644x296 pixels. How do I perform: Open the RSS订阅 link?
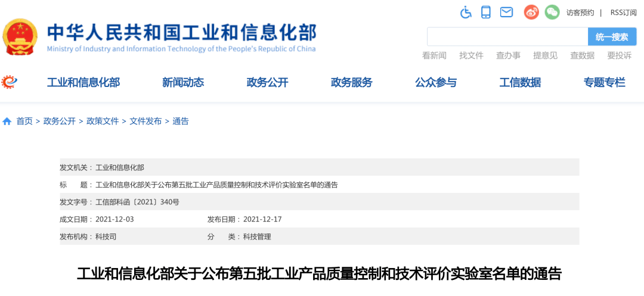(x=623, y=13)
